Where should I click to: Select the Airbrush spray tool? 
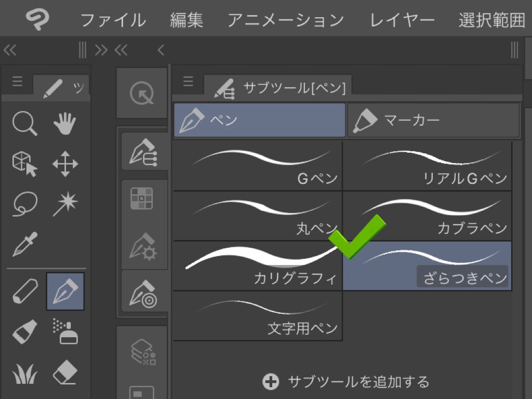click(65, 332)
